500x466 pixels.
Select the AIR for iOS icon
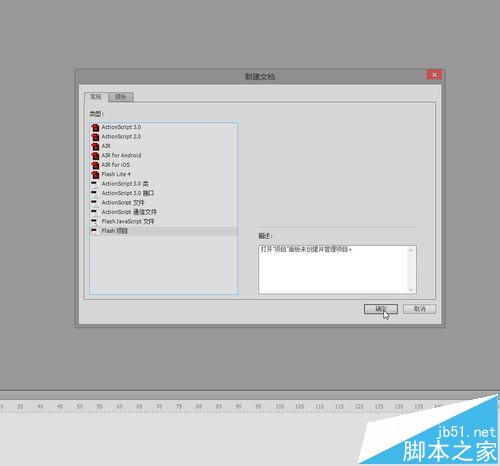(95, 165)
